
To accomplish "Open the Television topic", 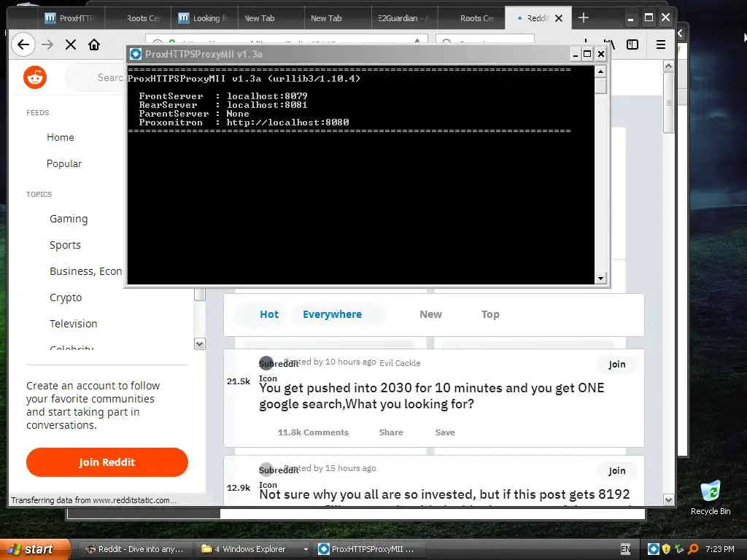I will click(74, 324).
